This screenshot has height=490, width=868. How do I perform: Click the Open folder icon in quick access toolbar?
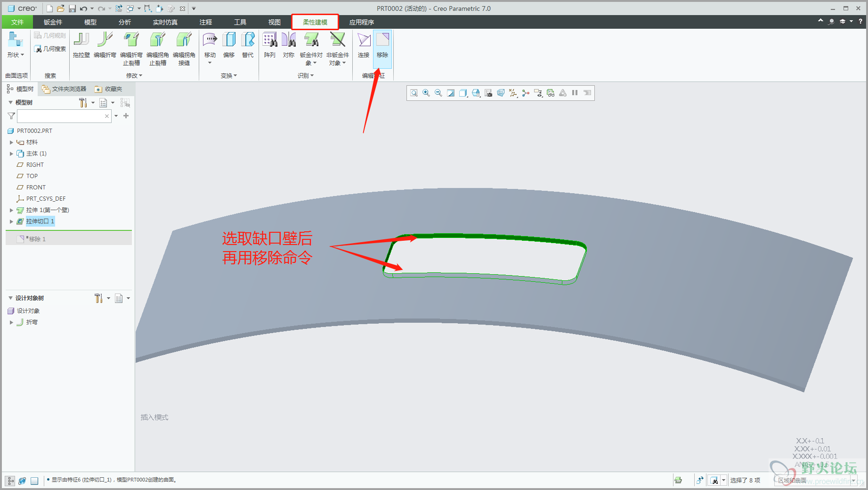[61, 8]
